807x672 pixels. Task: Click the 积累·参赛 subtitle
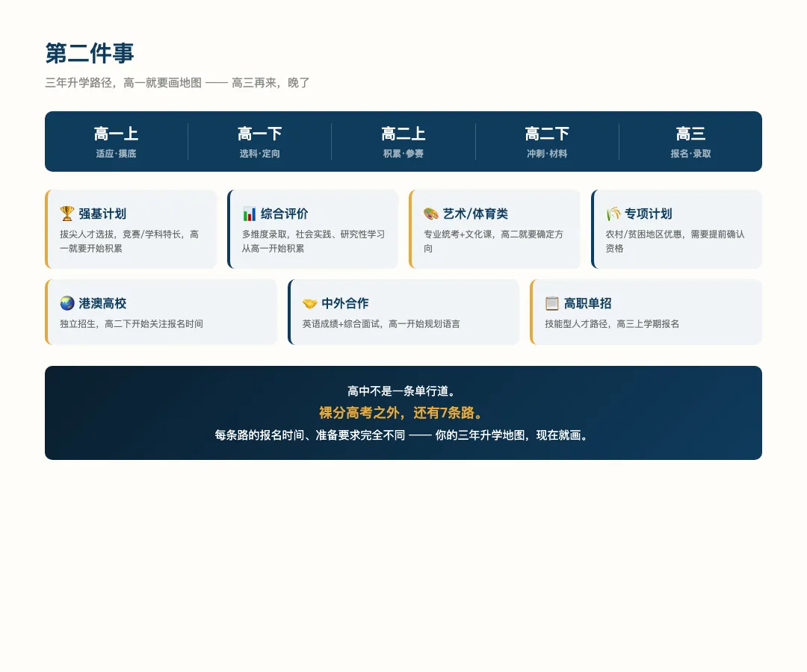tap(403, 153)
